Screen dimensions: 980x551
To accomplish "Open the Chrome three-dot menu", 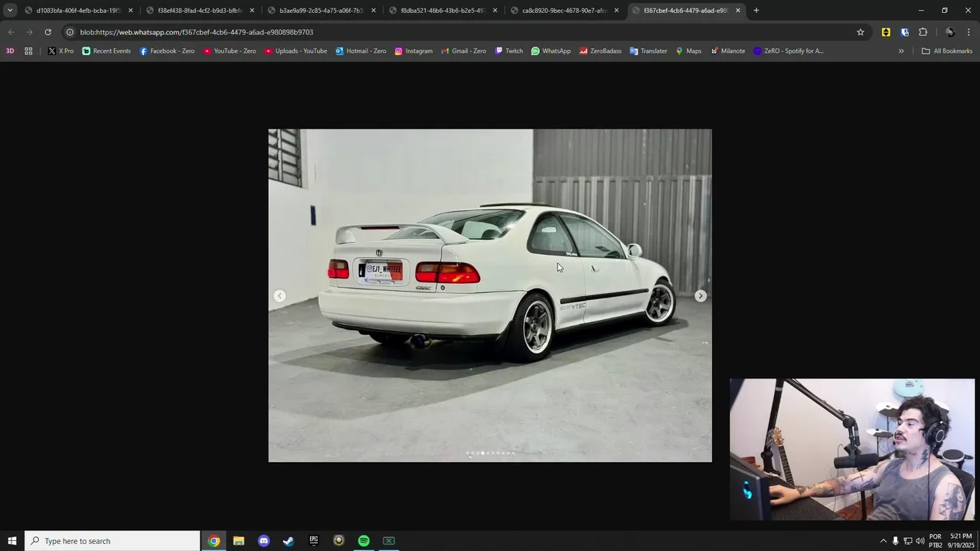I will 969,32.
